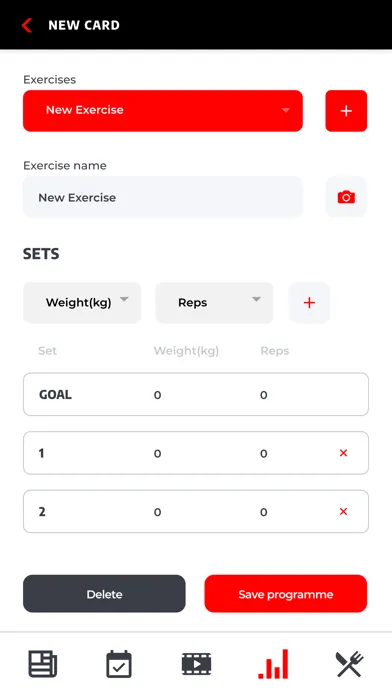Click Save programme button
Viewport: 392px width, 696px height.
point(285,594)
